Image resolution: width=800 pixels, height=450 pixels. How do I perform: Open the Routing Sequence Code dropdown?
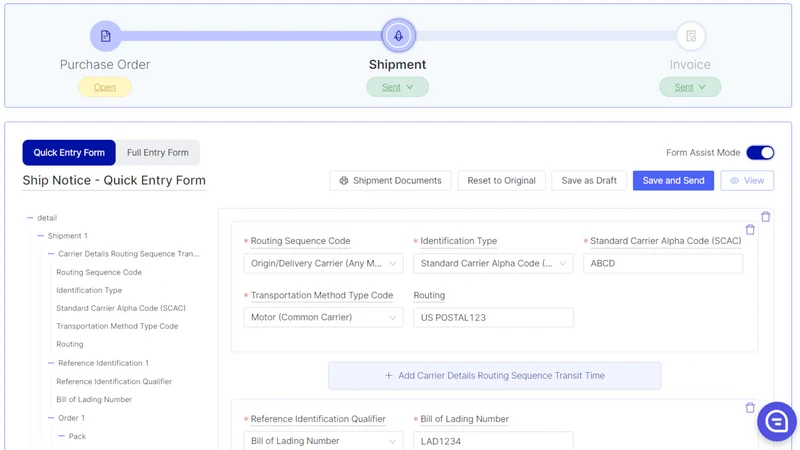coord(323,263)
